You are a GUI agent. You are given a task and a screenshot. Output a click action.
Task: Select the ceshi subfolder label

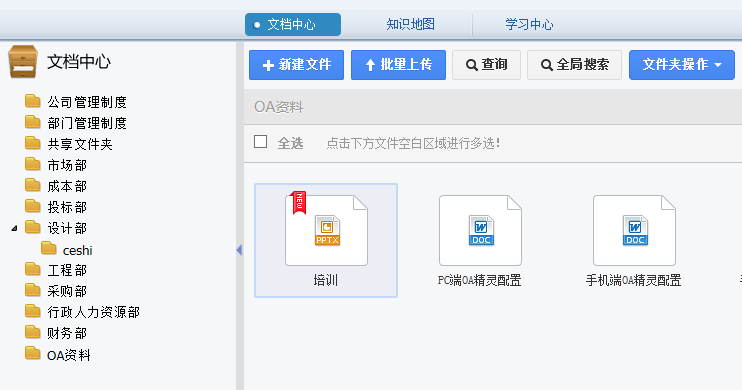(78, 250)
